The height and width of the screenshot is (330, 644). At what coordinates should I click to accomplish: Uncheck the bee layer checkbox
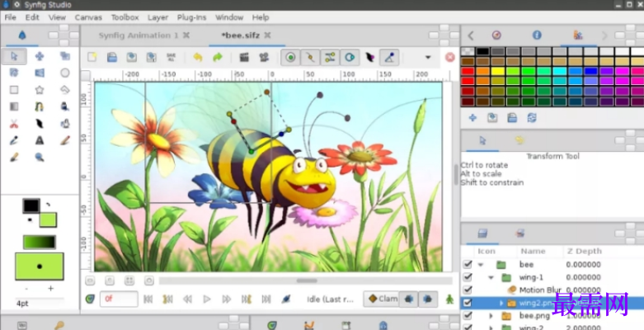click(468, 264)
